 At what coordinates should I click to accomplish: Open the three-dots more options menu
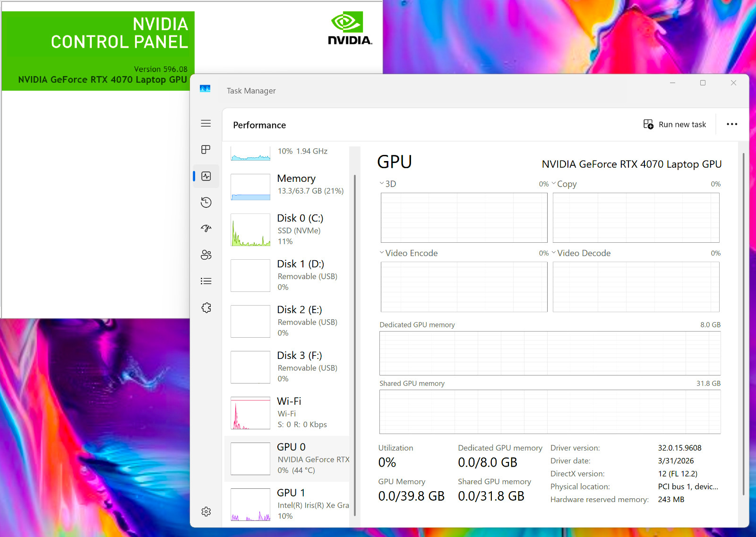coord(732,124)
